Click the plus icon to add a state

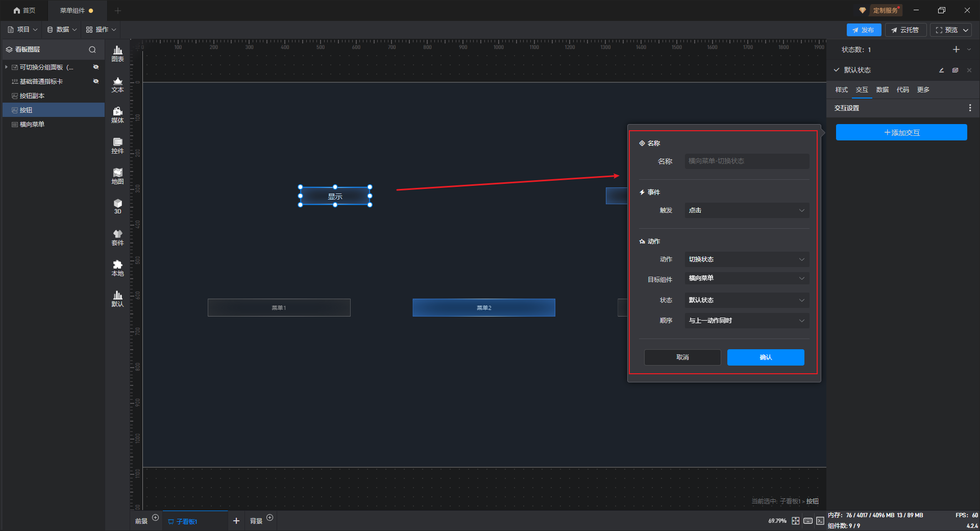956,50
